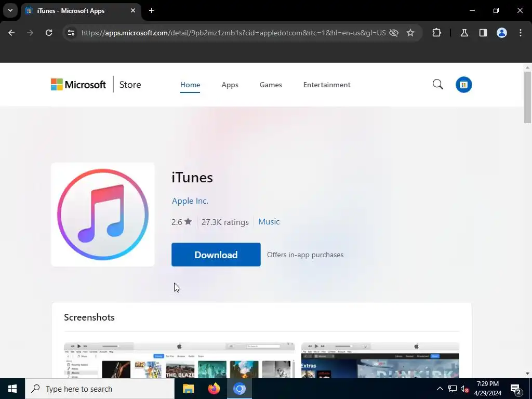Click the network tray icon
Screen dimensions: 532x399
tap(453, 389)
